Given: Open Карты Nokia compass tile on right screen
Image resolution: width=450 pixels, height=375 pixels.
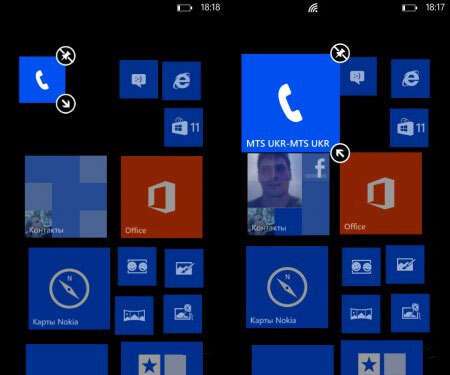Looking at the screenshot, I should point(287,287).
